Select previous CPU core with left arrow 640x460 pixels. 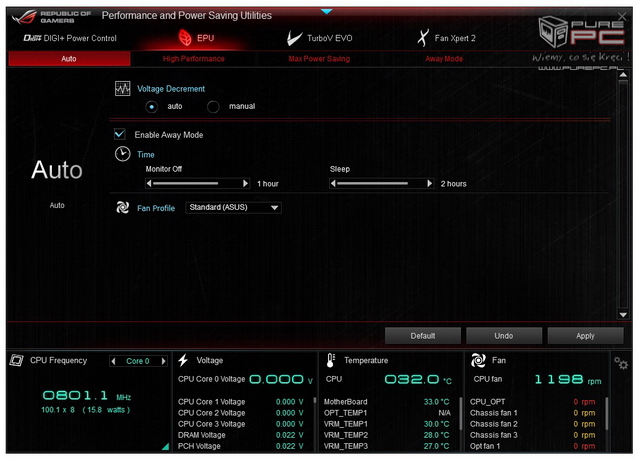pyautogui.click(x=113, y=361)
